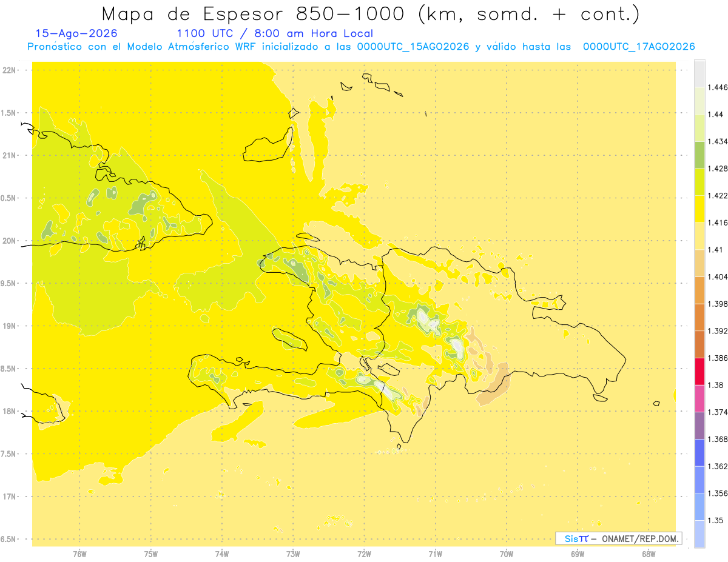728x562 pixels.
Task: Click the legend value '1.392'
Action: 718,331
